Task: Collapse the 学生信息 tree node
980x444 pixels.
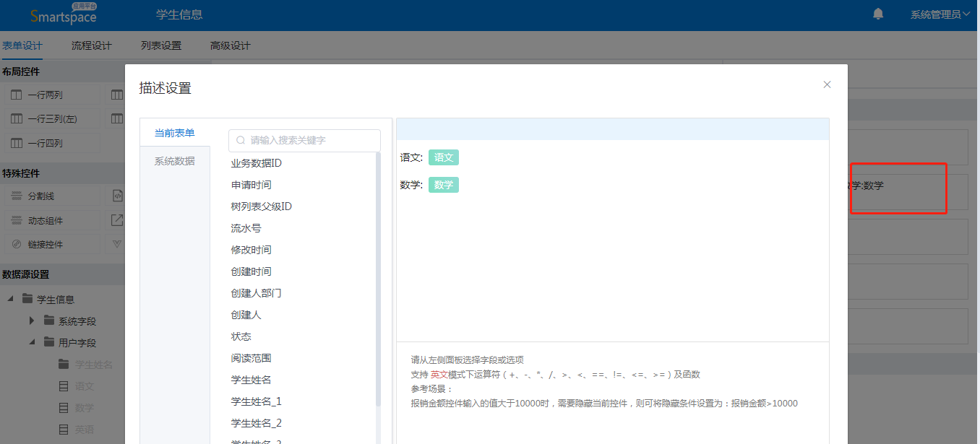Action: tap(11, 299)
